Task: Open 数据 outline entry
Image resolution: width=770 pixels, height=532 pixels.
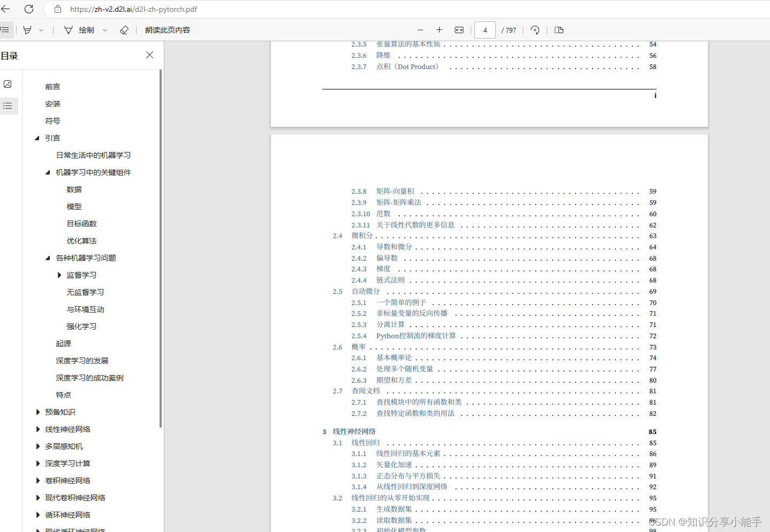Action: point(74,189)
